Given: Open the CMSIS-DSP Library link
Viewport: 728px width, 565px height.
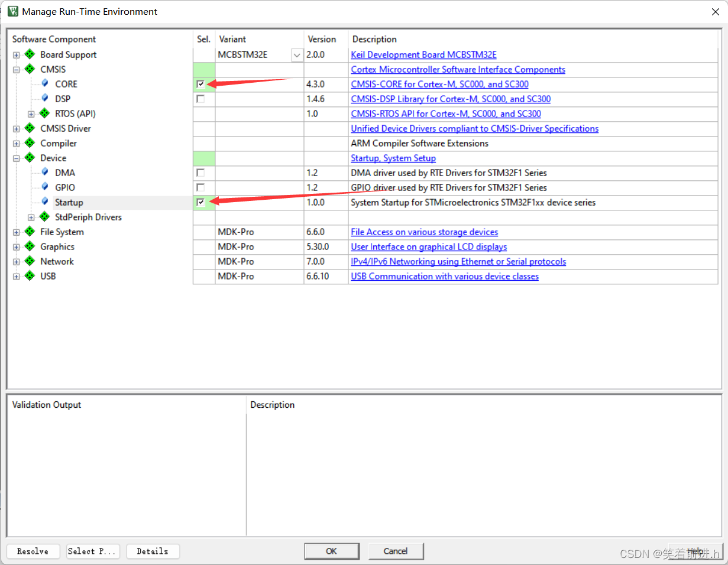Looking at the screenshot, I should [451, 99].
